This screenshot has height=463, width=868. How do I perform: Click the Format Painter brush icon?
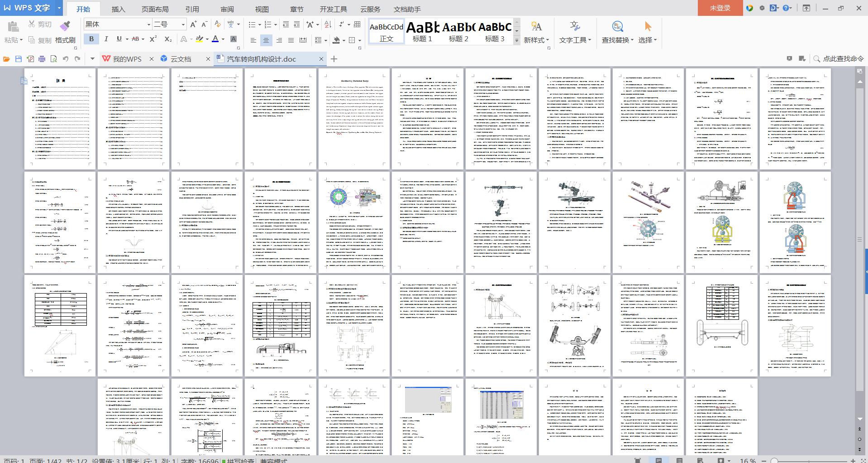65,25
